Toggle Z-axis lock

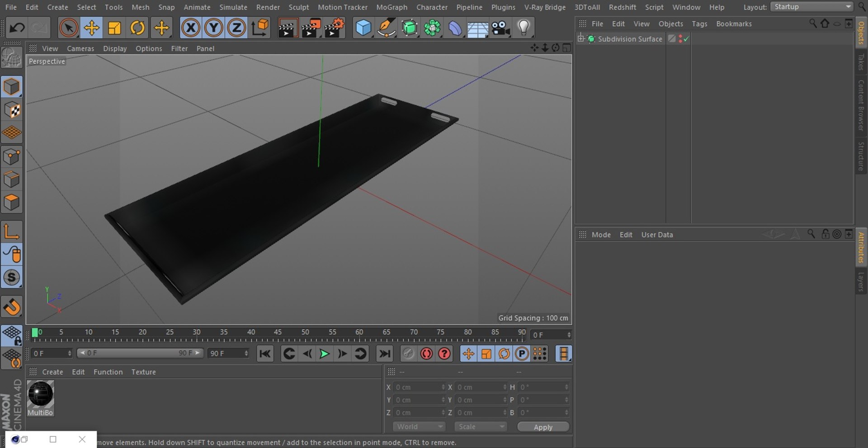(x=236, y=28)
